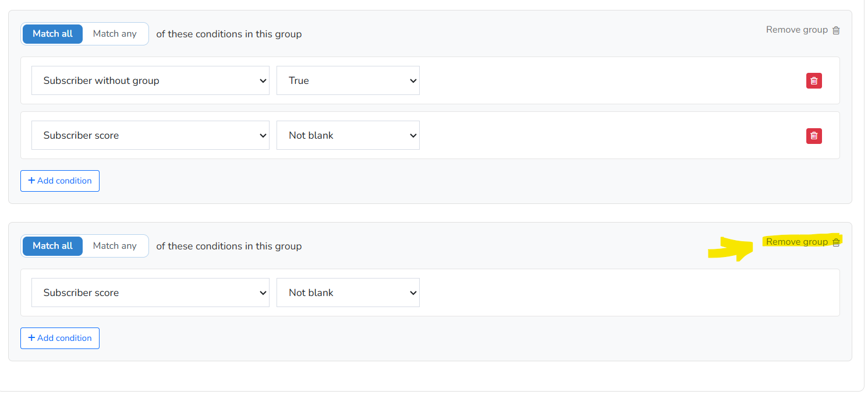Click Add condition in the first group

pos(60,181)
